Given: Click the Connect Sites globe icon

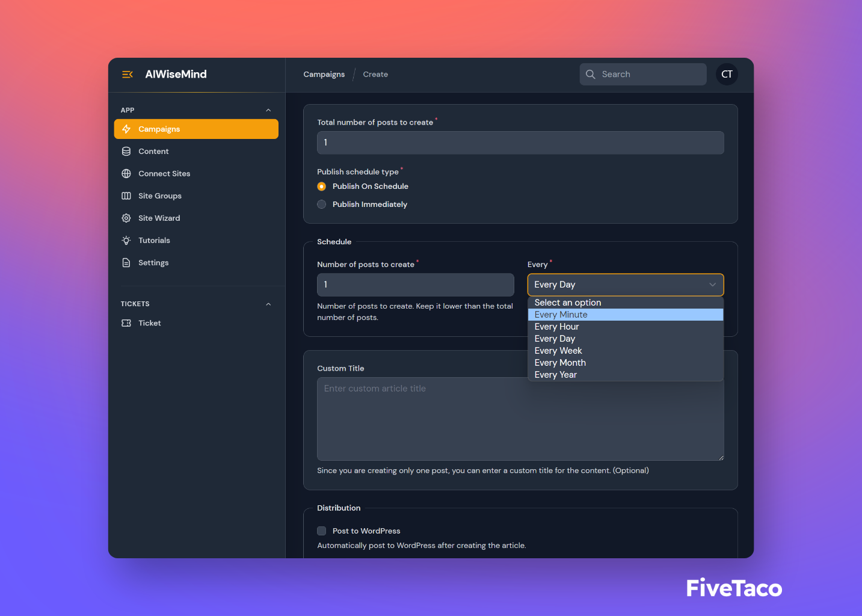Looking at the screenshot, I should (126, 174).
